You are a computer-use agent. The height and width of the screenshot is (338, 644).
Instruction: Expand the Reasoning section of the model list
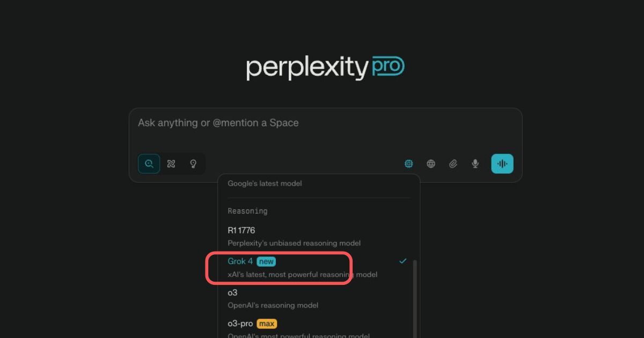[x=247, y=211]
